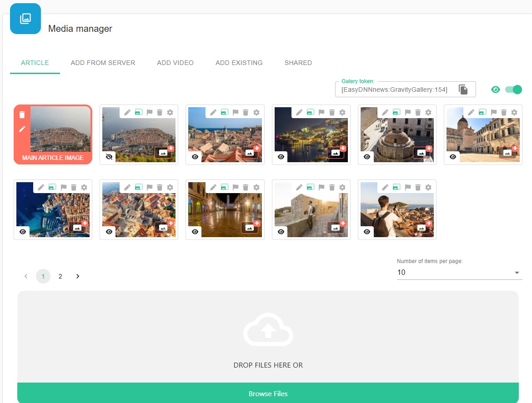Copy the gallery token to clipboard

463,90
